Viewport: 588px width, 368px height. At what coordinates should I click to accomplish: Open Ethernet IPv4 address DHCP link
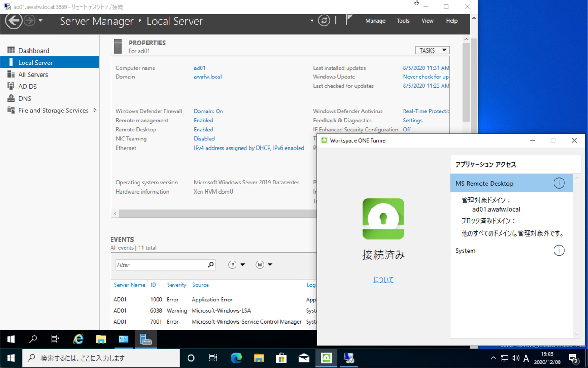click(249, 148)
